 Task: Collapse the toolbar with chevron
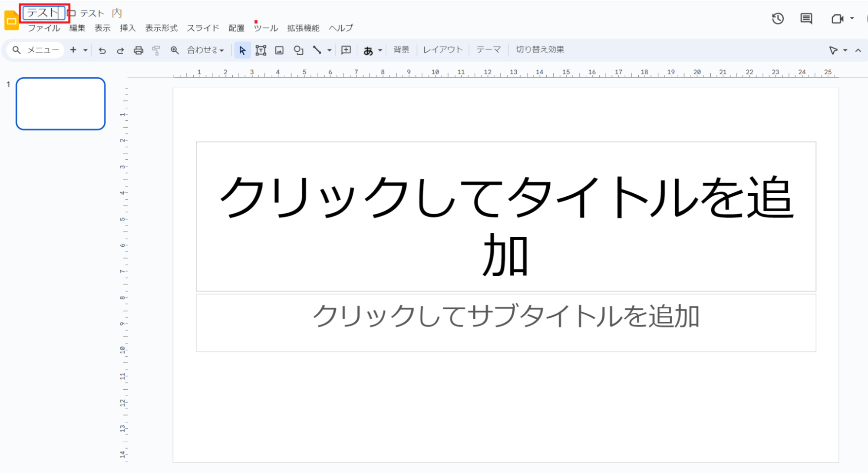(x=858, y=50)
